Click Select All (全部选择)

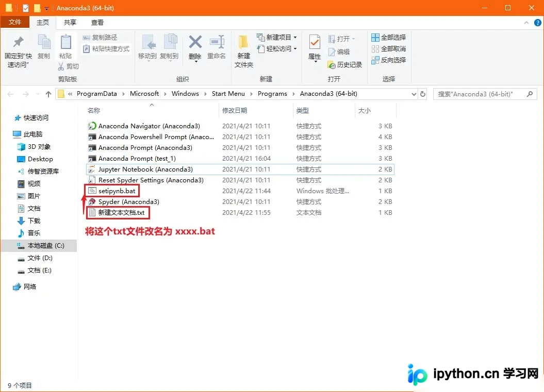click(389, 38)
